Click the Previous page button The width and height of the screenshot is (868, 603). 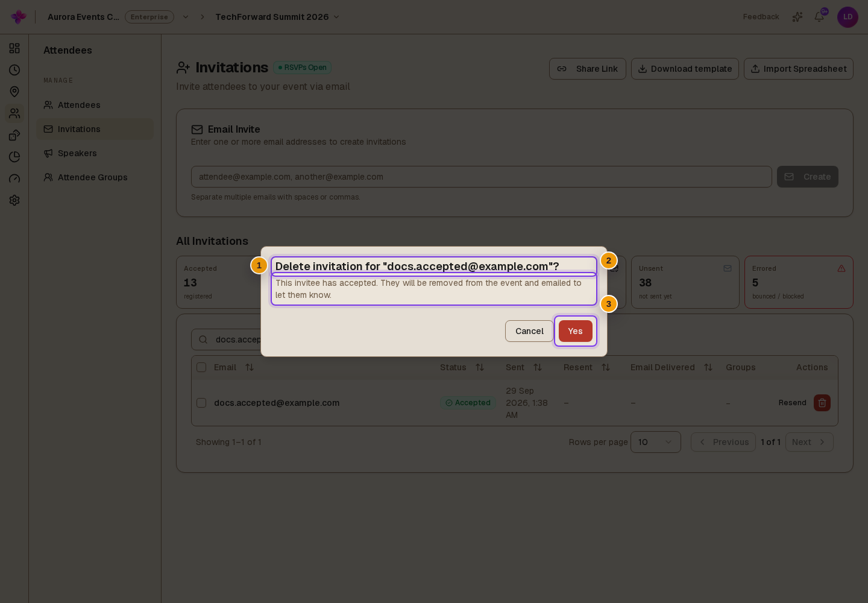point(723,442)
